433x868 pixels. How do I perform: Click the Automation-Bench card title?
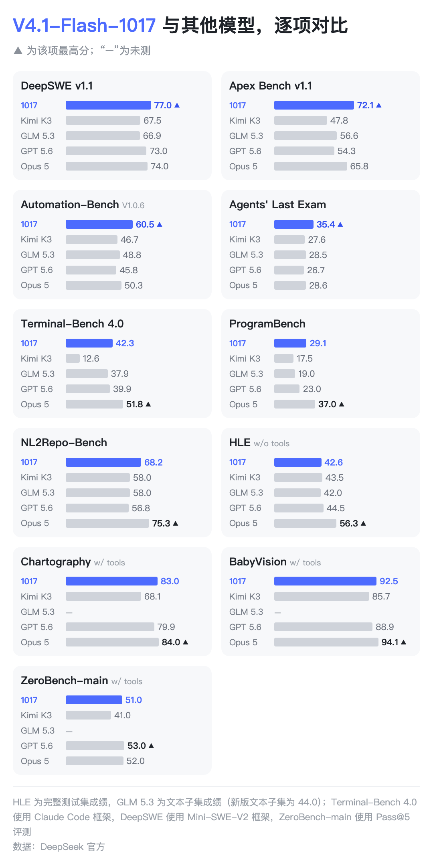pyautogui.click(x=70, y=205)
